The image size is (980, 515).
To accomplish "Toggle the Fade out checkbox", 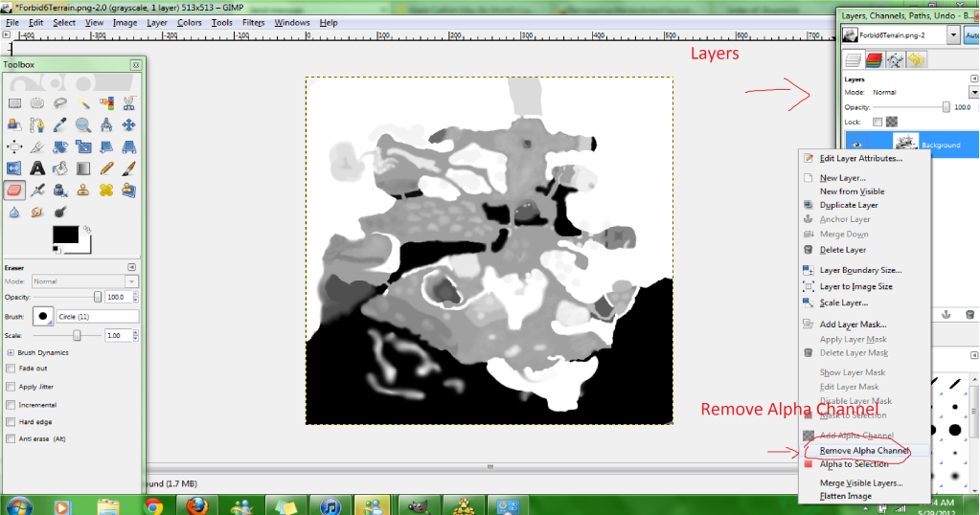I will click(11, 369).
